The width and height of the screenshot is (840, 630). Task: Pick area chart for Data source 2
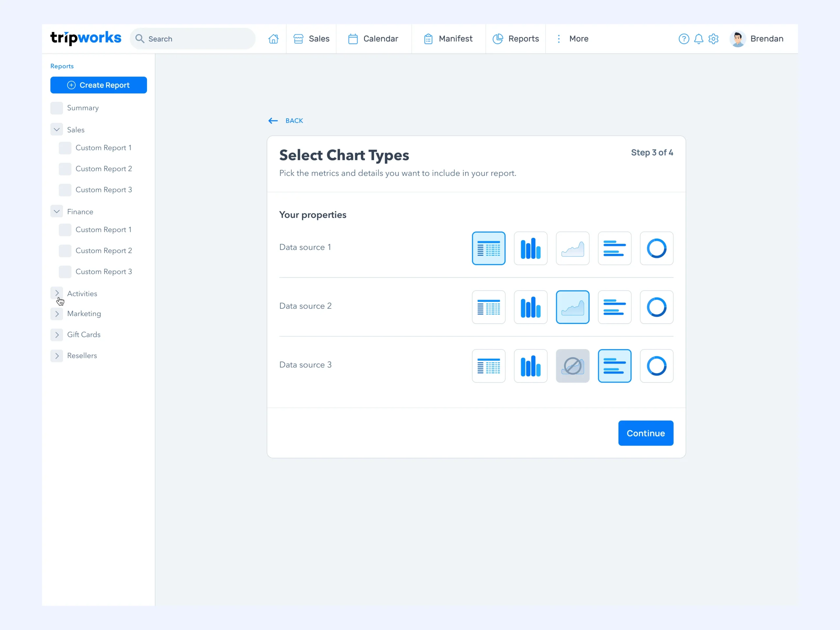tap(573, 307)
